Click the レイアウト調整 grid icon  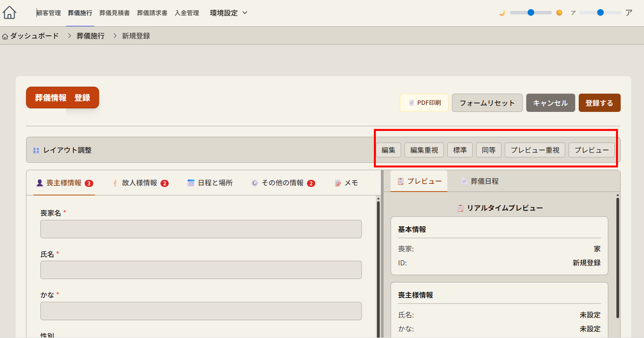(x=36, y=150)
